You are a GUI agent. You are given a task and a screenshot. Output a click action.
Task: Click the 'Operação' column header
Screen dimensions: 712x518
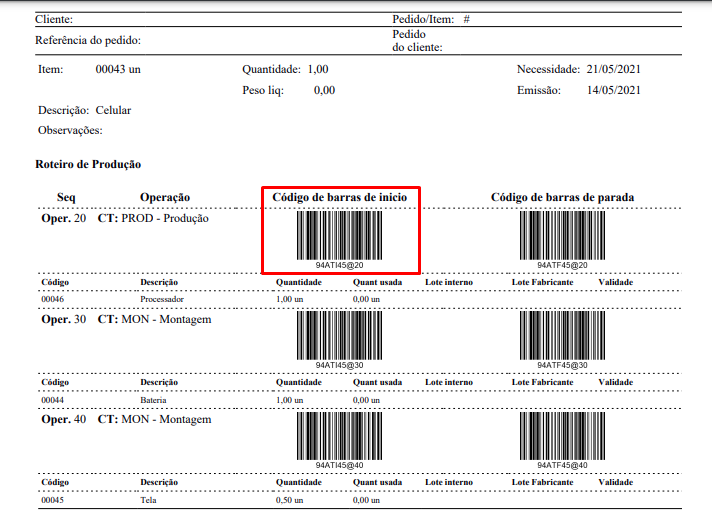pyautogui.click(x=165, y=197)
